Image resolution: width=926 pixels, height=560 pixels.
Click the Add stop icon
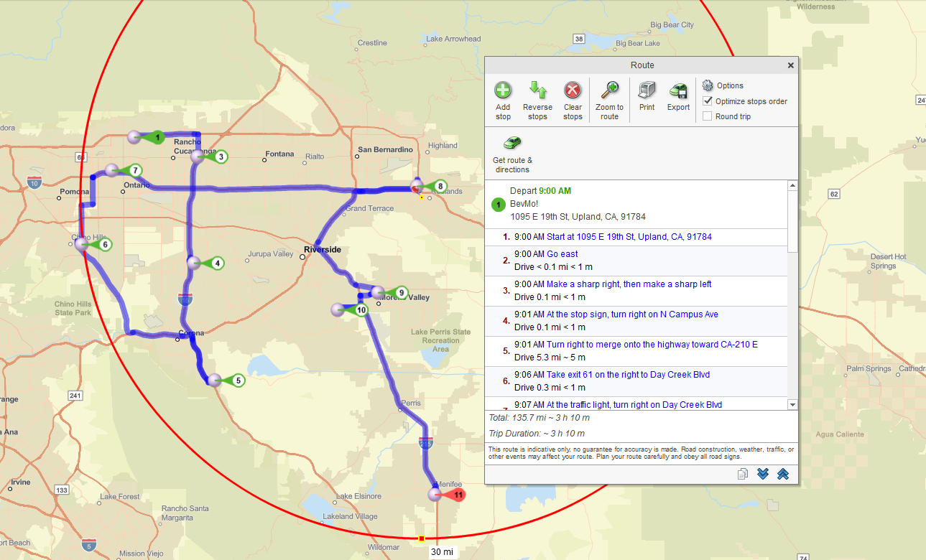pyautogui.click(x=503, y=99)
